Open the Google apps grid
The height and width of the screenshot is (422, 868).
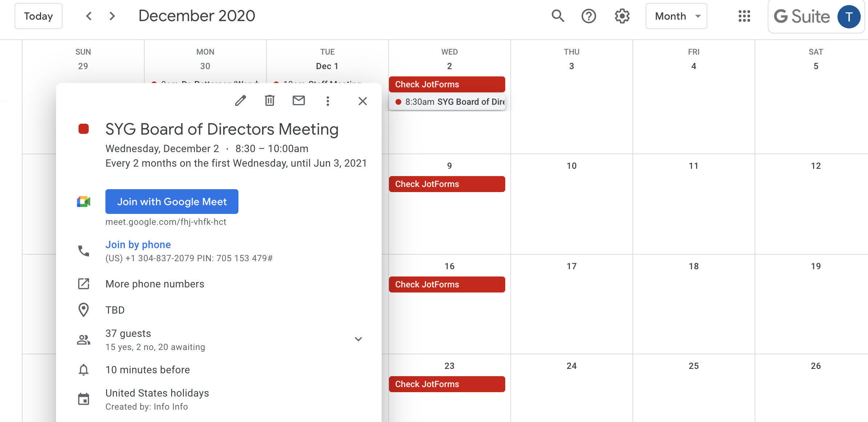coord(744,16)
